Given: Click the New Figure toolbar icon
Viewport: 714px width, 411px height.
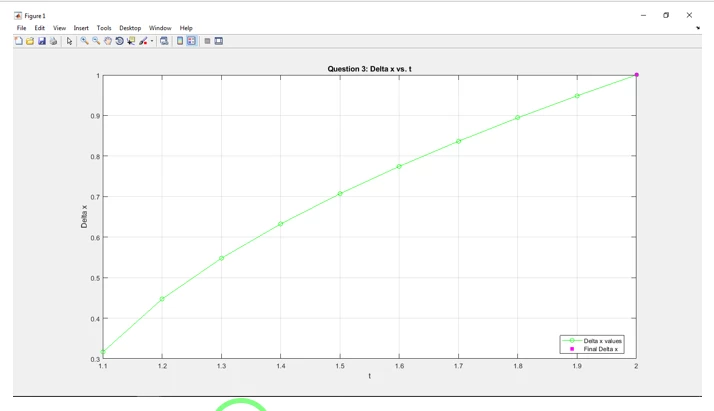Looking at the screenshot, I should pyautogui.click(x=18, y=41).
